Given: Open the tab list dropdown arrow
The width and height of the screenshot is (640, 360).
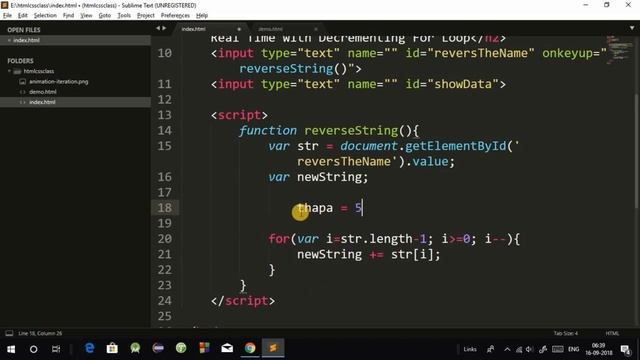Looking at the screenshot, I should pos(632,28).
